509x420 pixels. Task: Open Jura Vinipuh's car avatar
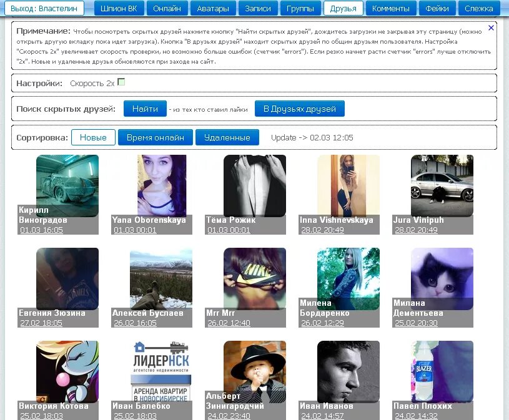click(x=442, y=185)
